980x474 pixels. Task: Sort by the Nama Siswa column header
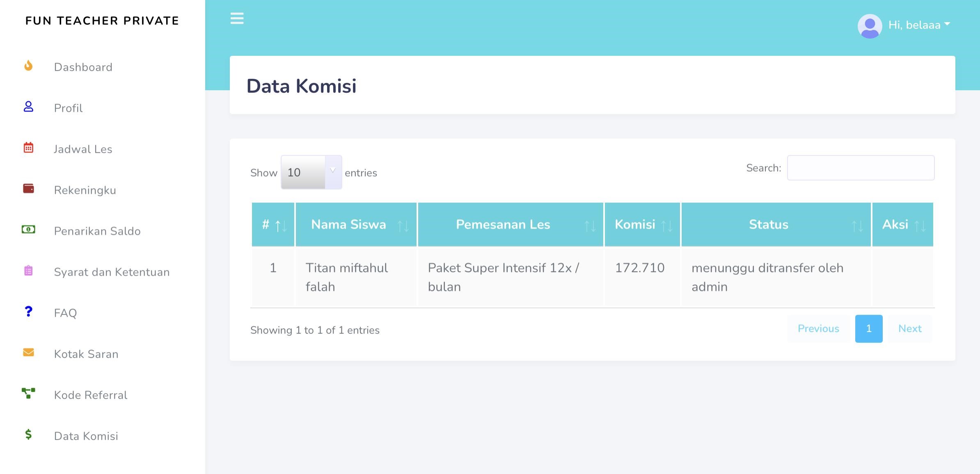click(356, 224)
